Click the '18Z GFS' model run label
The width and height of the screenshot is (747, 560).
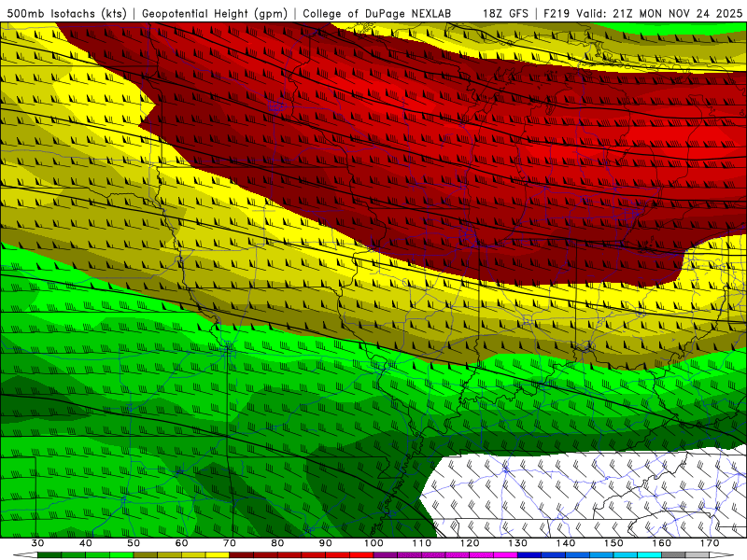(505, 13)
